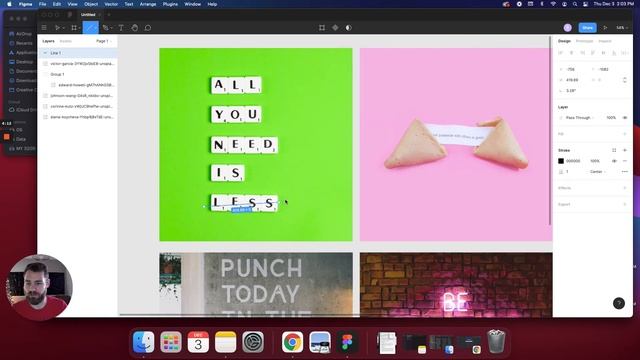Image resolution: width=640 pixels, height=360 pixels.
Task: Switch to the Layers tab
Action: point(48,41)
